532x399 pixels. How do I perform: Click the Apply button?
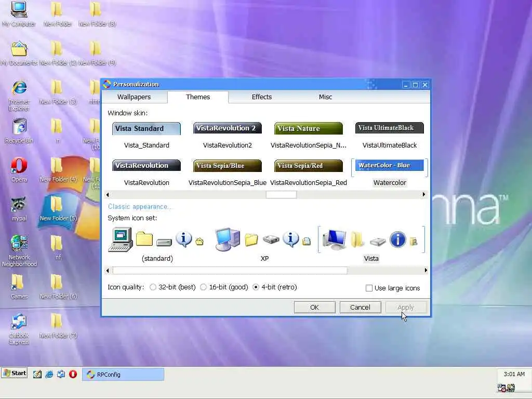(x=406, y=308)
